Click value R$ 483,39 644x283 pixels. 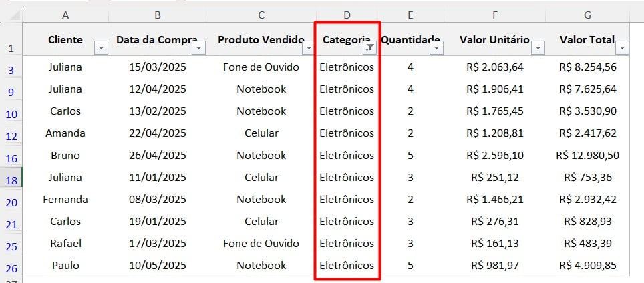(588, 244)
